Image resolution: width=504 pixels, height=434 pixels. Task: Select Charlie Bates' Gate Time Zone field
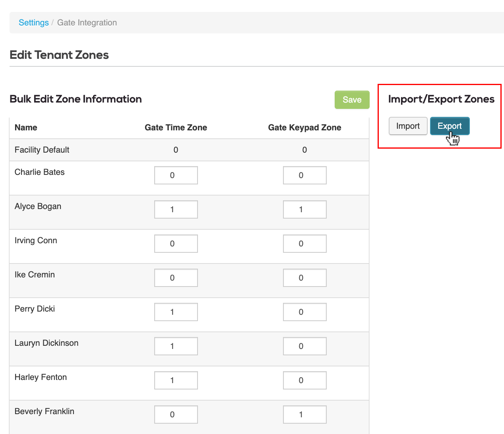(x=176, y=175)
